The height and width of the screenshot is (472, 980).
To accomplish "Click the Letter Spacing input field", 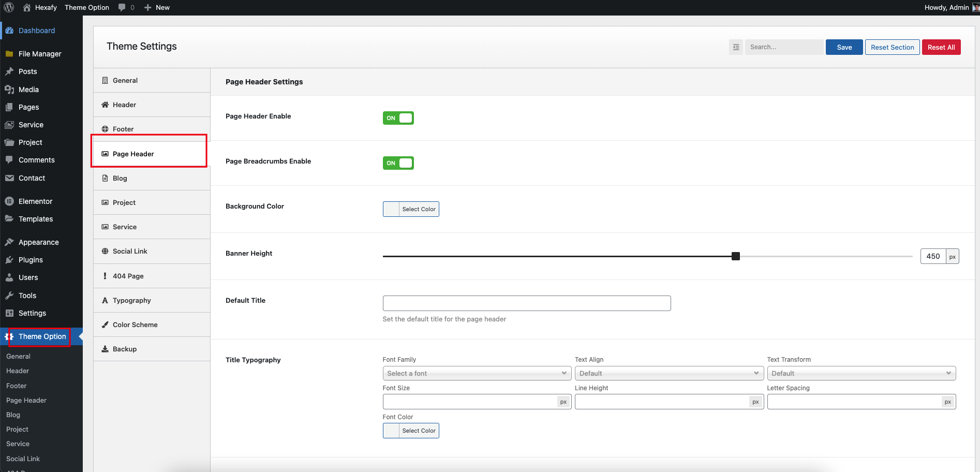I will tap(854, 402).
